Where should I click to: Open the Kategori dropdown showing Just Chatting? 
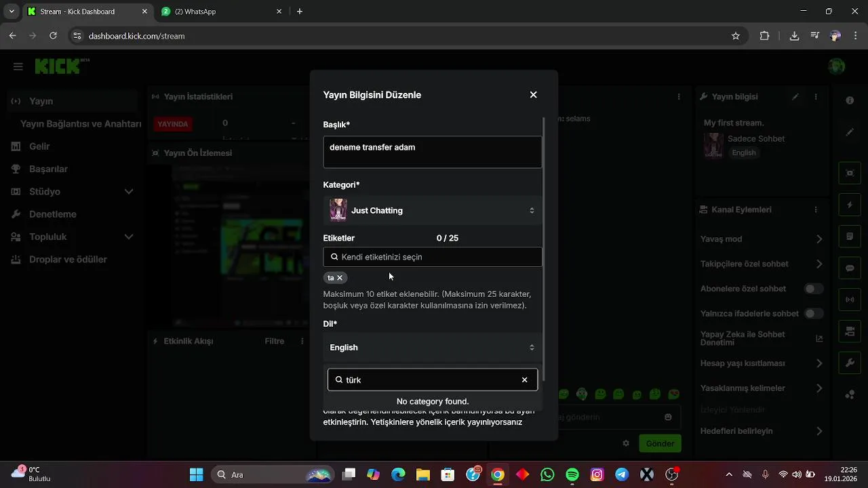(433, 211)
